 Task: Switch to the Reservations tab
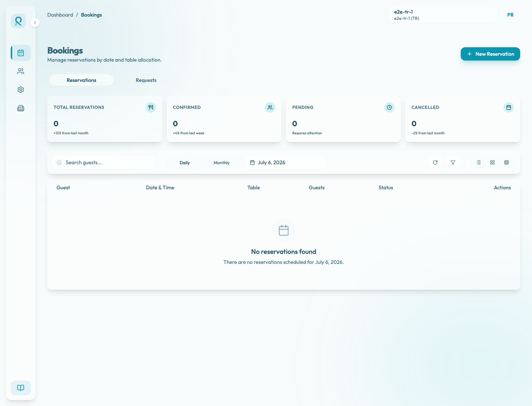tap(81, 80)
